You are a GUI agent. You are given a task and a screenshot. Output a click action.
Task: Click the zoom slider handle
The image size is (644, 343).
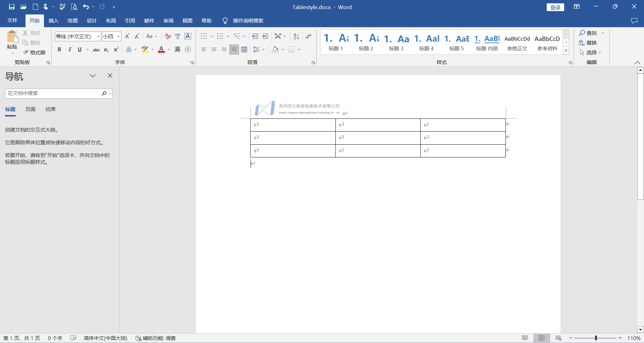(596, 338)
